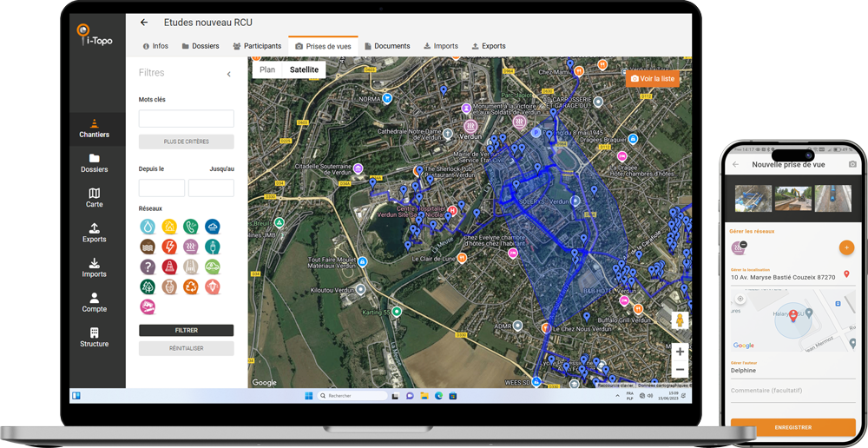Click the black Filtrer button
The height and width of the screenshot is (448, 868).
(x=186, y=331)
